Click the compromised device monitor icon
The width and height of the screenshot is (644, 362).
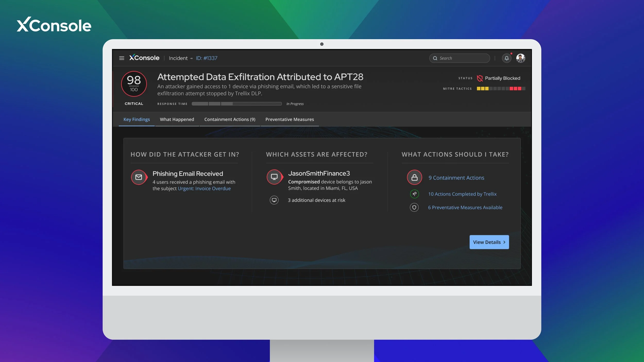[274, 177]
